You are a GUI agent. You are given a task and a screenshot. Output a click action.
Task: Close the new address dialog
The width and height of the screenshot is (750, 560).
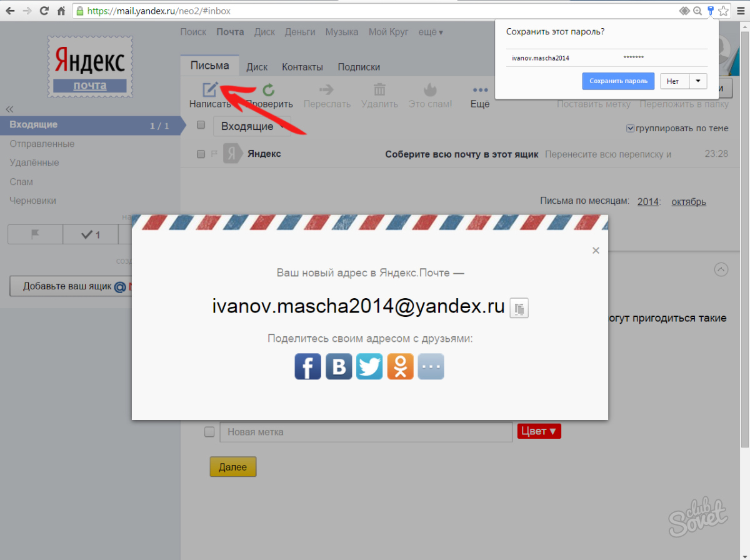click(x=596, y=251)
